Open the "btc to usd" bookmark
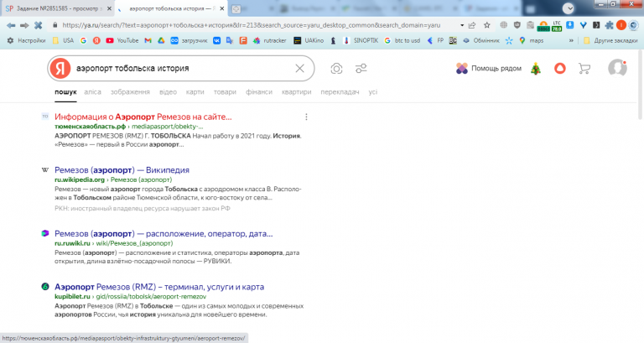The image size is (644, 343). pyautogui.click(x=402, y=40)
